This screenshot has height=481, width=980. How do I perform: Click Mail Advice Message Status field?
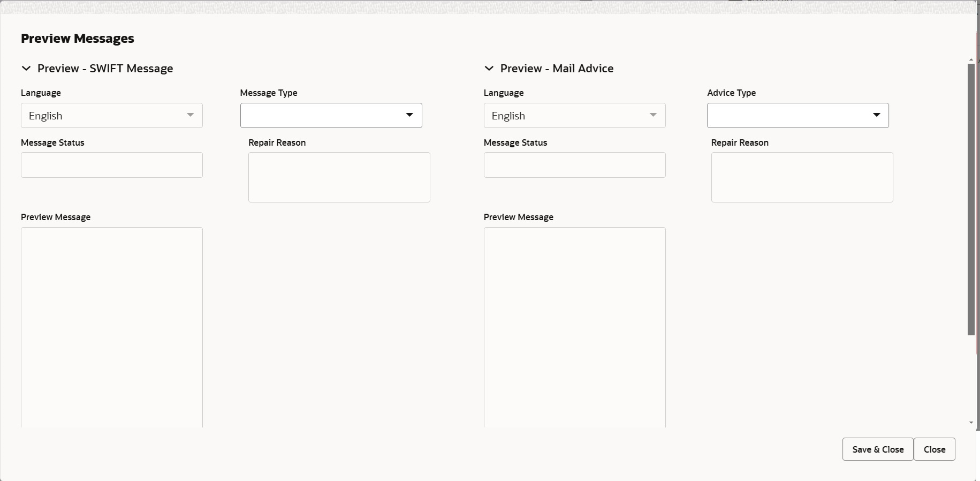point(575,165)
